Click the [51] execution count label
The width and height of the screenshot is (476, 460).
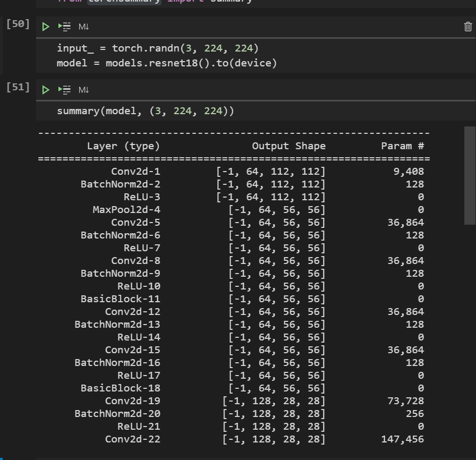coord(18,88)
